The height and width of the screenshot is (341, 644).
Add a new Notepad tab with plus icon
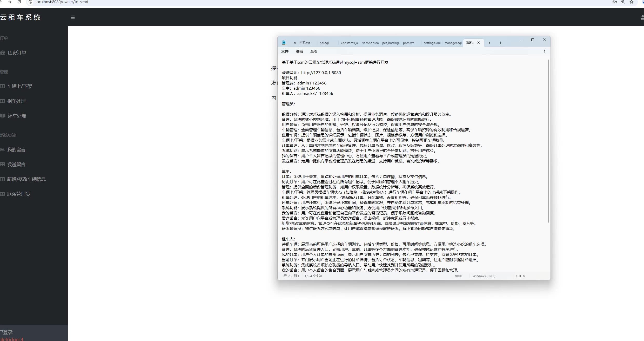pyautogui.click(x=500, y=43)
